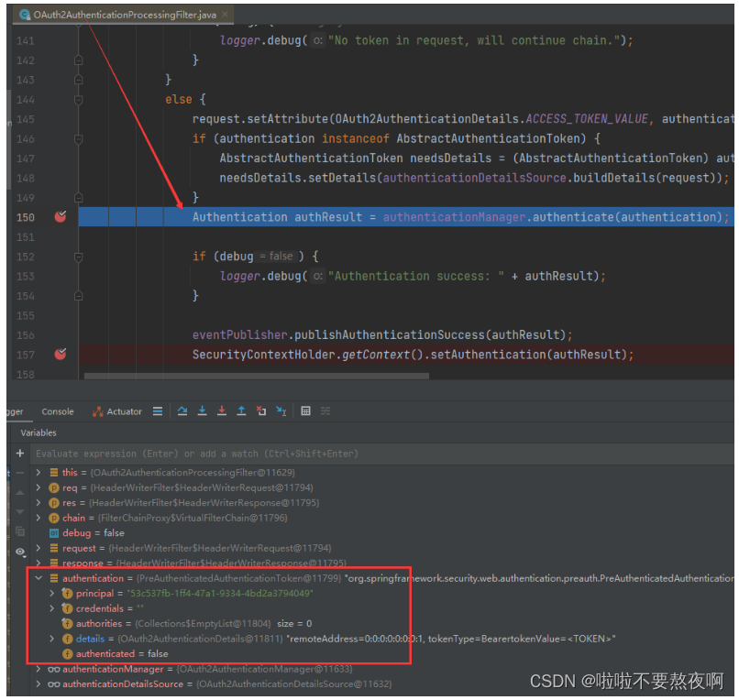Switch to the Console tab
Screen dimensions: 739x700
(58, 411)
